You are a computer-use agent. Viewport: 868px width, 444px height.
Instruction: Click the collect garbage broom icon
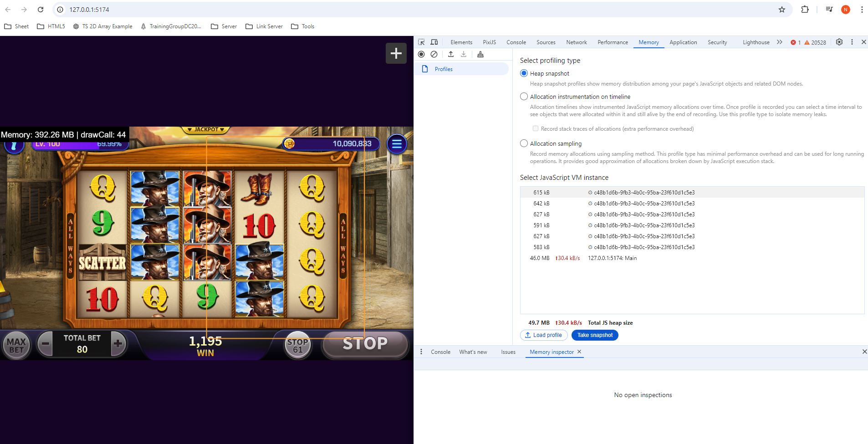pos(480,54)
